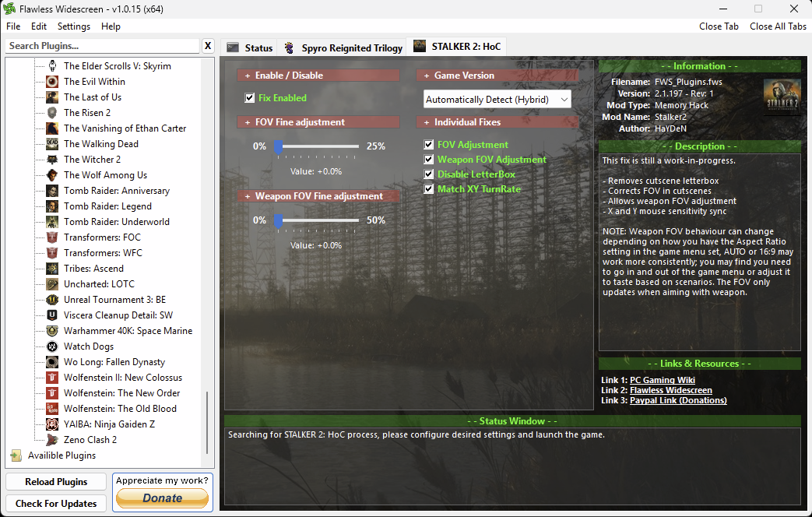Open the Help menu
The width and height of the screenshot is (812, 517).
111,26
